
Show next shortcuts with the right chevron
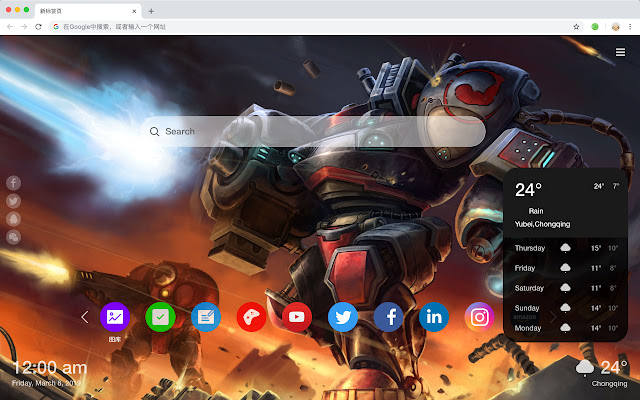(x=553, y=317)
